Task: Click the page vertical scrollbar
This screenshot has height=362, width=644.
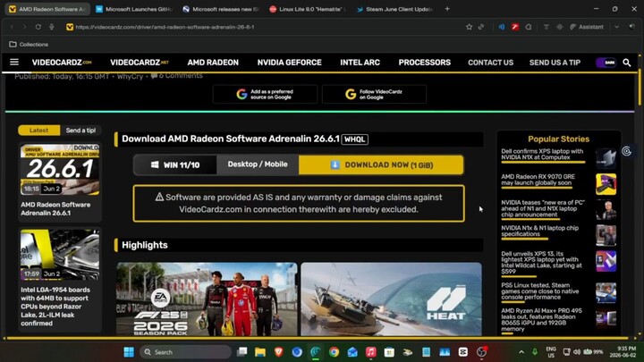Action: (640, 86)
